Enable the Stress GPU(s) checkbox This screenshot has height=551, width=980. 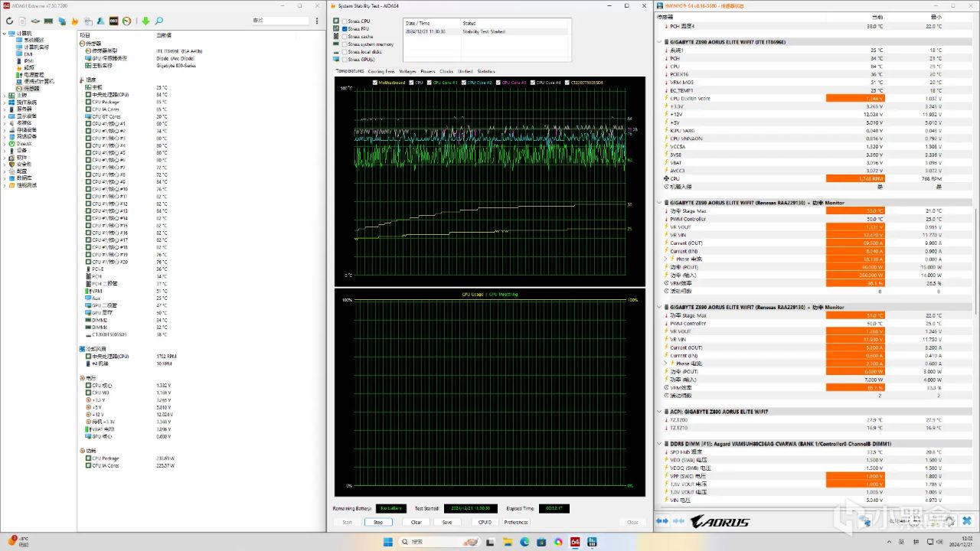pos(345,59)
